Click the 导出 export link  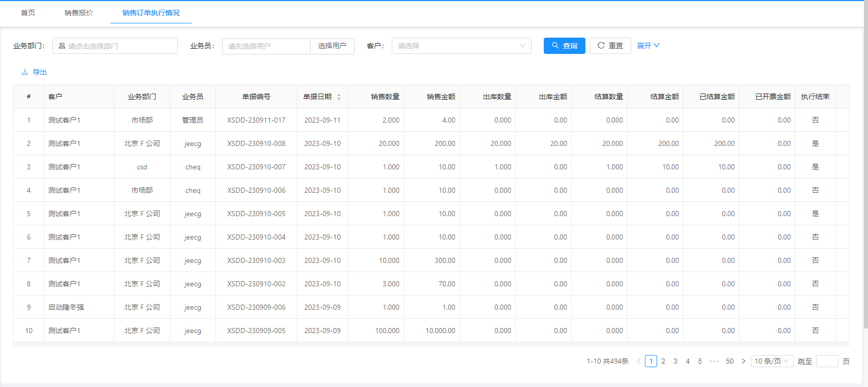pos(34,72)
